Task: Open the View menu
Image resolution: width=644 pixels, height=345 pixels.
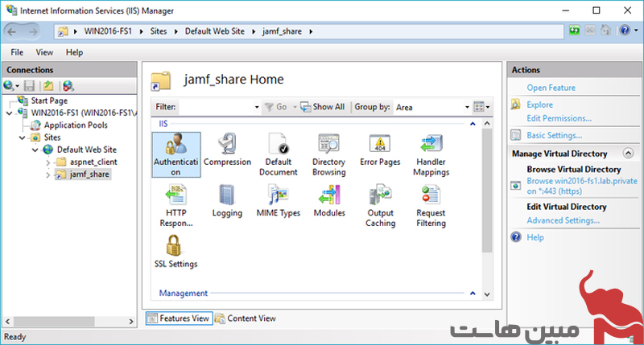Action: pyautogui.click(x=44, y=52)
